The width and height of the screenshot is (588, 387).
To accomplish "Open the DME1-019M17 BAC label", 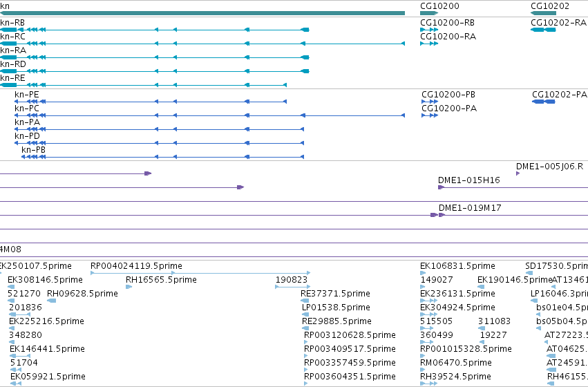I will [470, 209].
